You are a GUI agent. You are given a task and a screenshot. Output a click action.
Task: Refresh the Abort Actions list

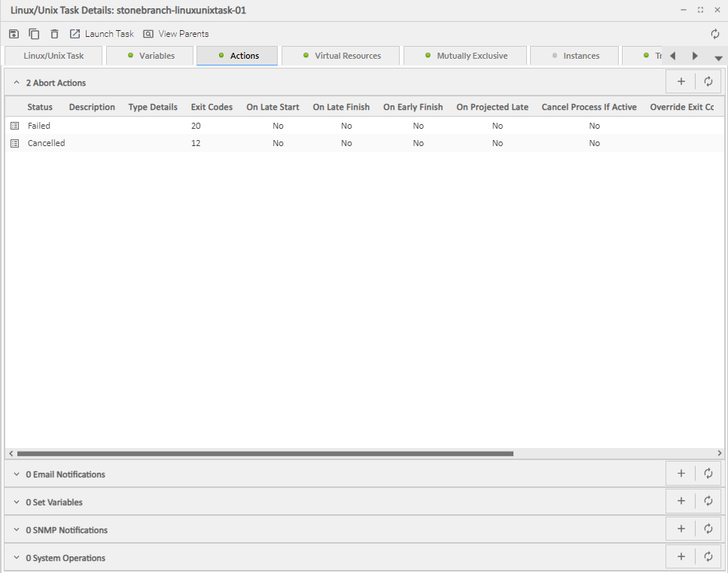(x=708, y=82)
